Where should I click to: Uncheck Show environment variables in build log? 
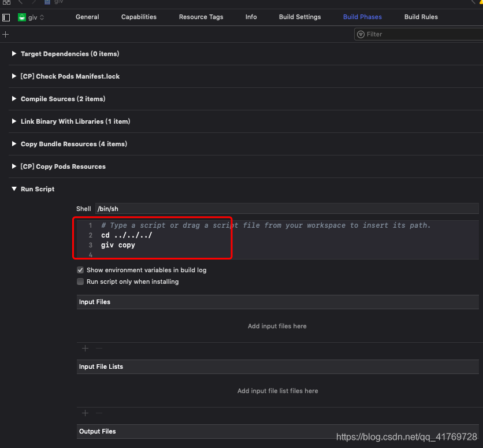pyautogui.click(x=80, y=269)
